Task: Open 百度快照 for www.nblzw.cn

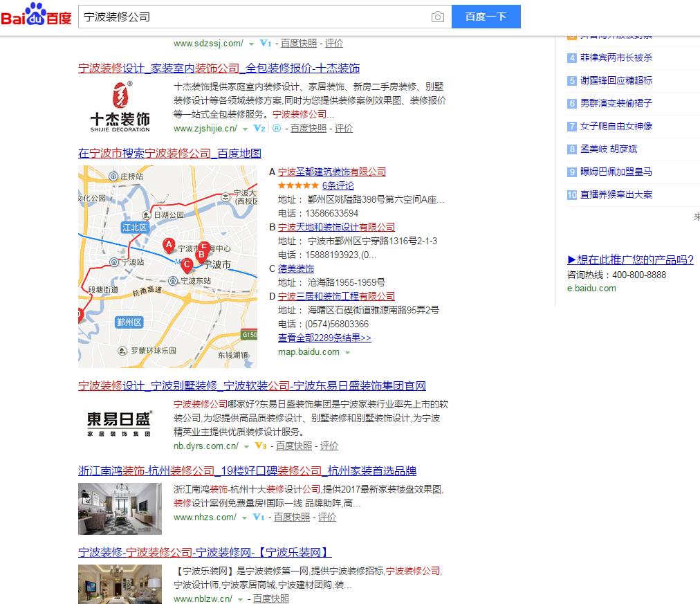Action: [271, 598]
